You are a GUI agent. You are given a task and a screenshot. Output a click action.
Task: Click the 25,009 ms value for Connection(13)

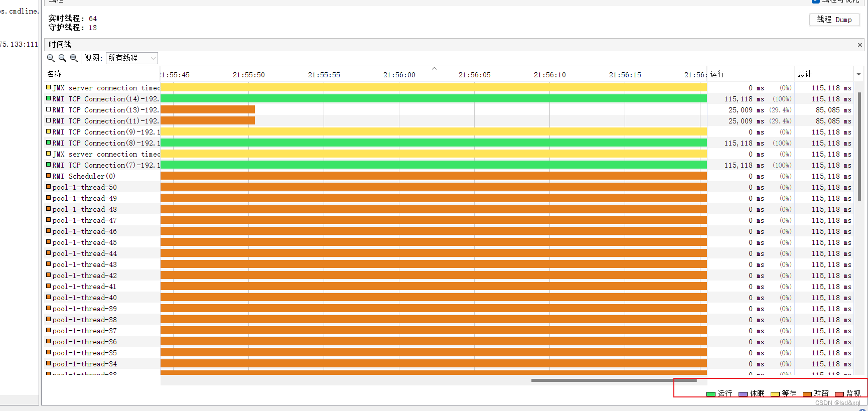[746, 110]
